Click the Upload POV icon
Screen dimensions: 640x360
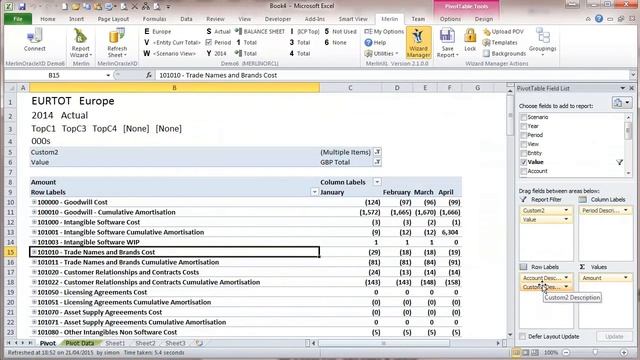[x=487, y=32]
